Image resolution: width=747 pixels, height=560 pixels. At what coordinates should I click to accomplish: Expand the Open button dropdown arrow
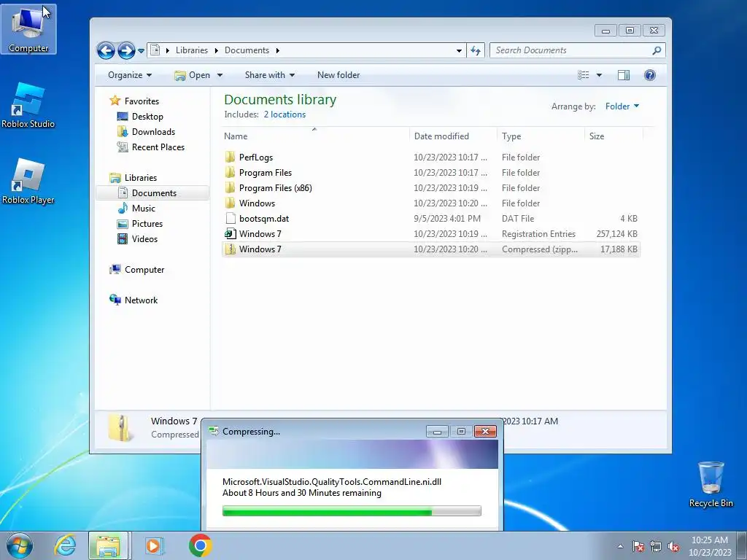[220, 75]
